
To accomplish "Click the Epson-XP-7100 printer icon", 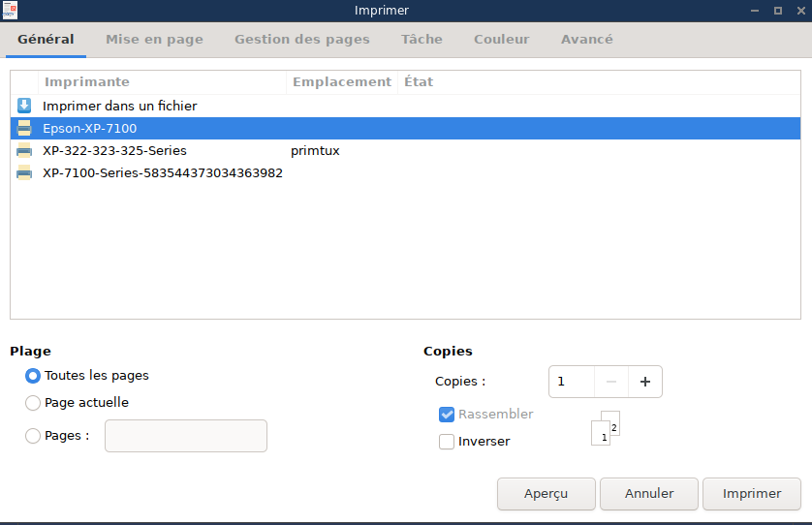I will pyautogui.click(x=24, y=128).
